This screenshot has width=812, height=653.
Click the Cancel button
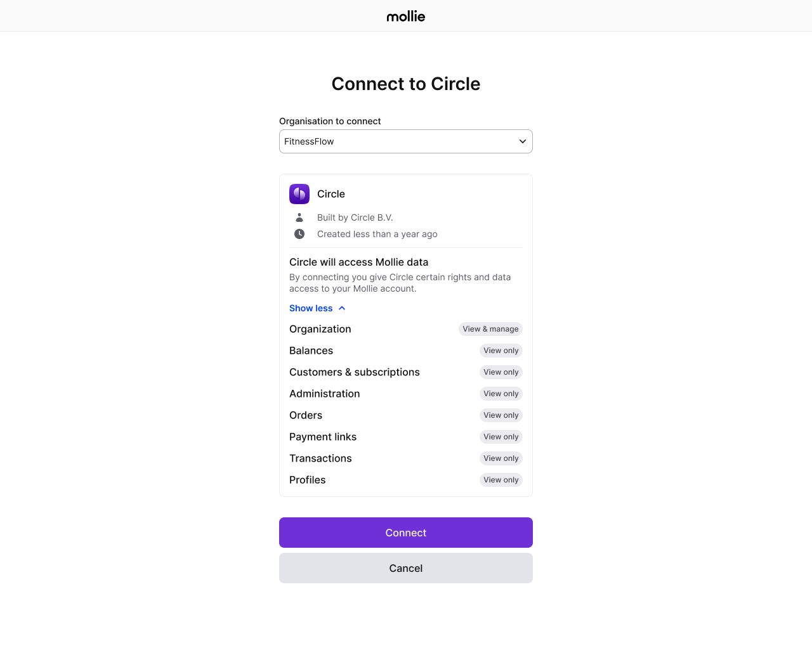pos(406,568)
